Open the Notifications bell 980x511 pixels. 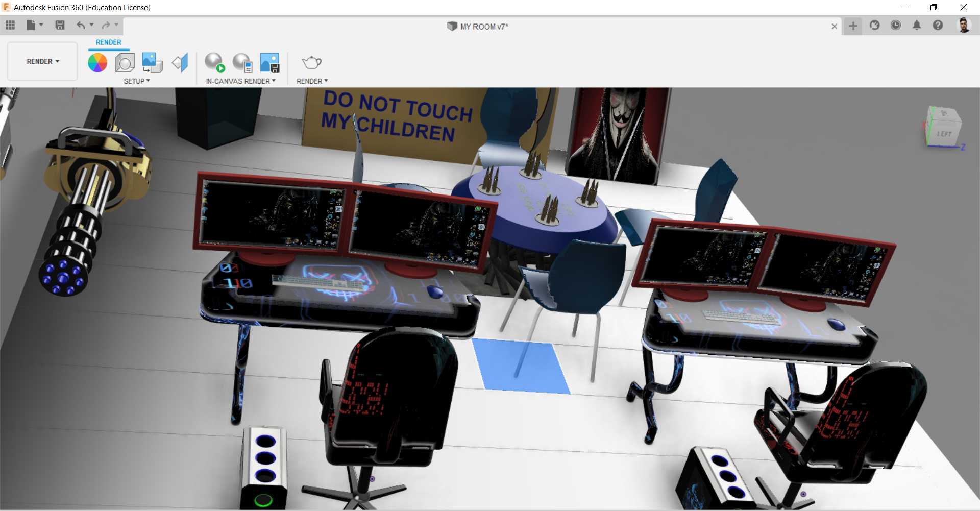click(x=917, y=25)
